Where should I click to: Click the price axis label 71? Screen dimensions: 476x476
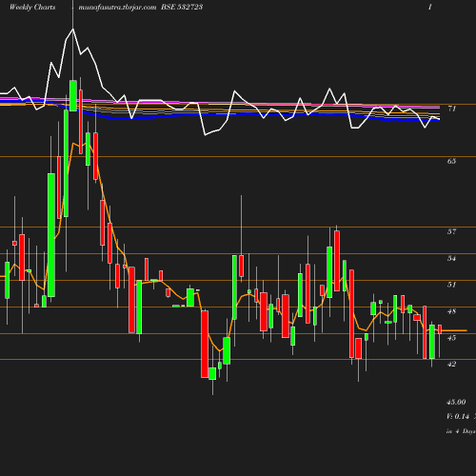451,109
